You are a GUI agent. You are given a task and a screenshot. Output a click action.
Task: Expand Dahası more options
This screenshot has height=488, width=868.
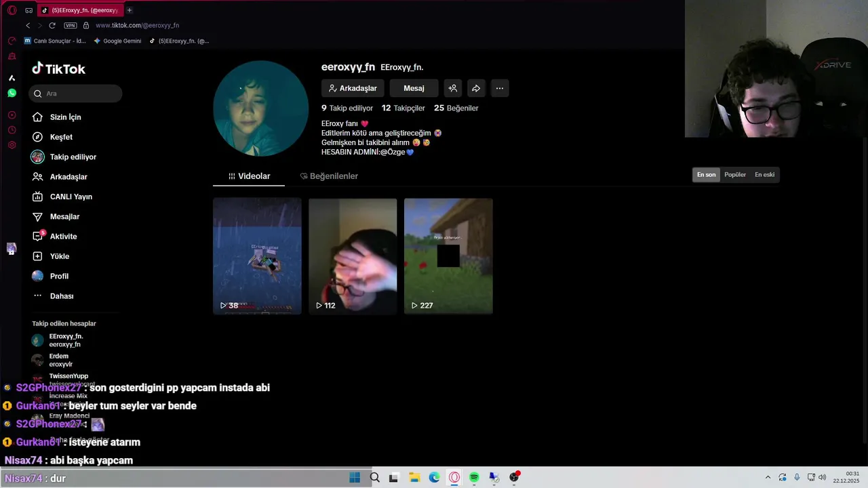pyautogui.click(x=53, y=296)
